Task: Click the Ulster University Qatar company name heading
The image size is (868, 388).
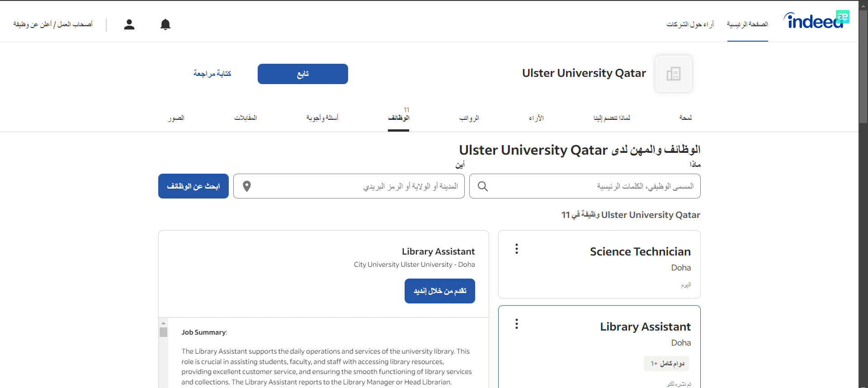Action: [x=584, y=73]
